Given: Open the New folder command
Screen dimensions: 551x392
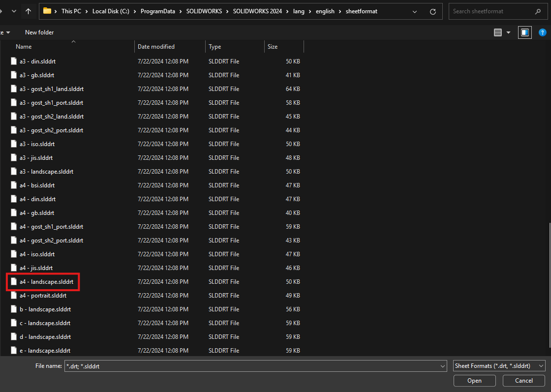Looking at the screenshot, I should click(39, 32).
